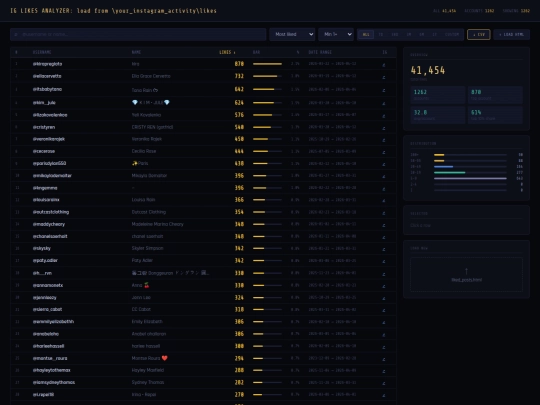Open Instagram link icon for @parisdylan550 row
This screenshot has width=540, height=405.
coord(384,164)
